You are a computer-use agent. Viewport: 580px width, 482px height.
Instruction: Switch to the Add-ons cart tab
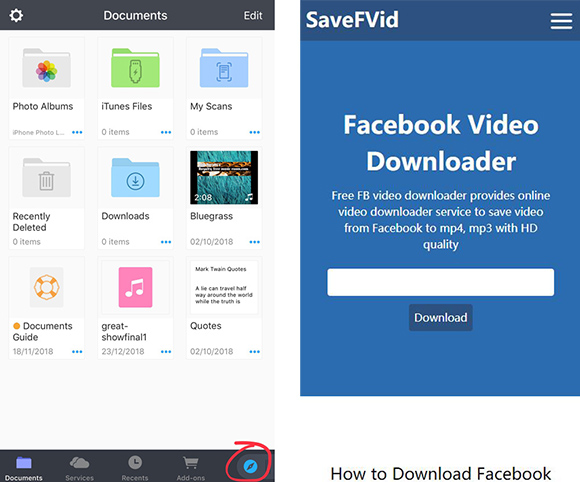point(190,468)
